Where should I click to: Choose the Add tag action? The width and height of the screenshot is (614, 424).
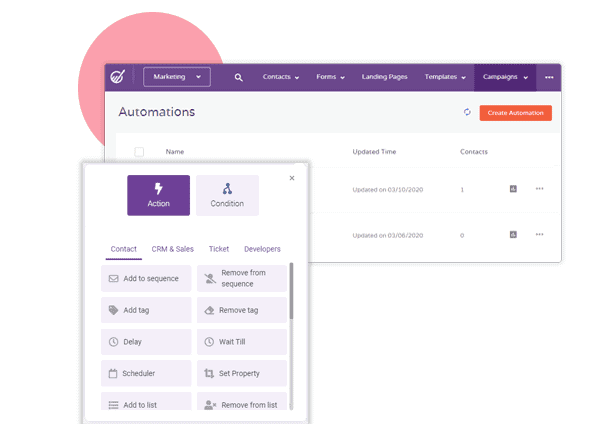pyautogui.click(x=146, y=310)
